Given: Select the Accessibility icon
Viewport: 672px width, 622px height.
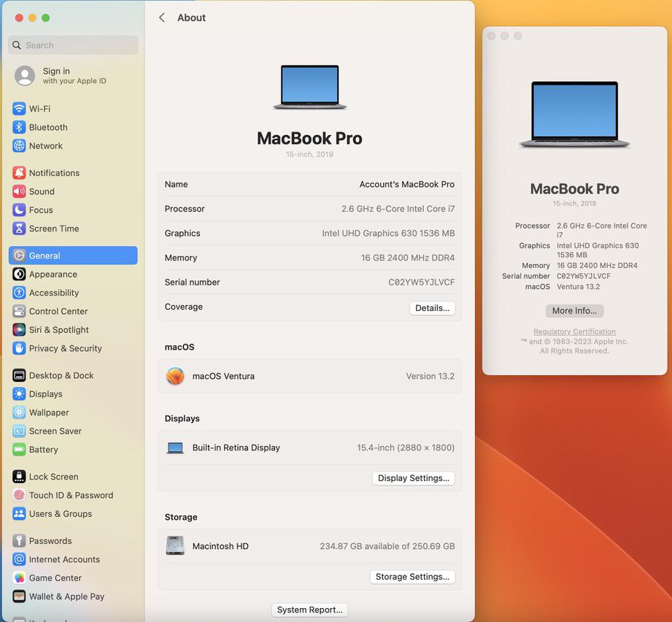Looking at the screenshot, I should coord(19,293).
